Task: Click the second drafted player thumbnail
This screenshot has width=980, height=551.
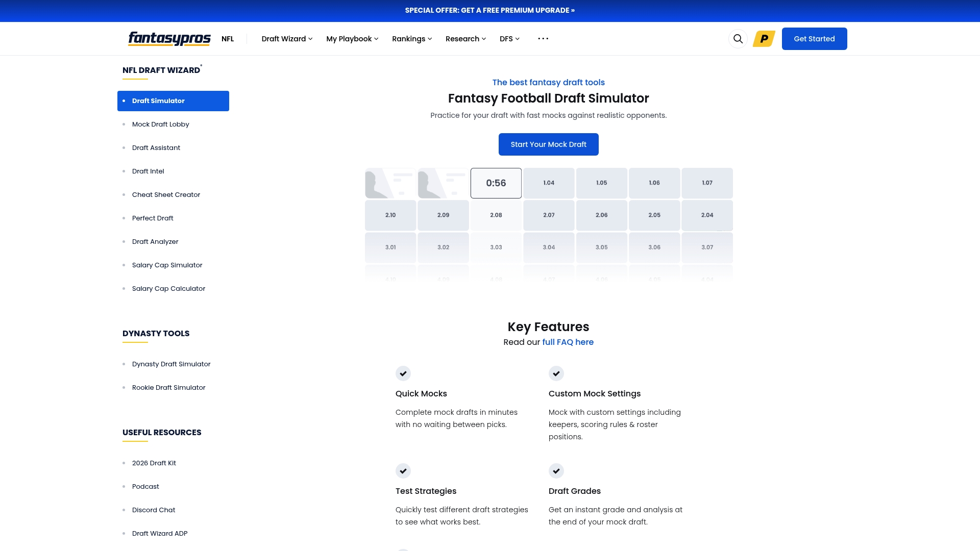Action: click(443, 183)
